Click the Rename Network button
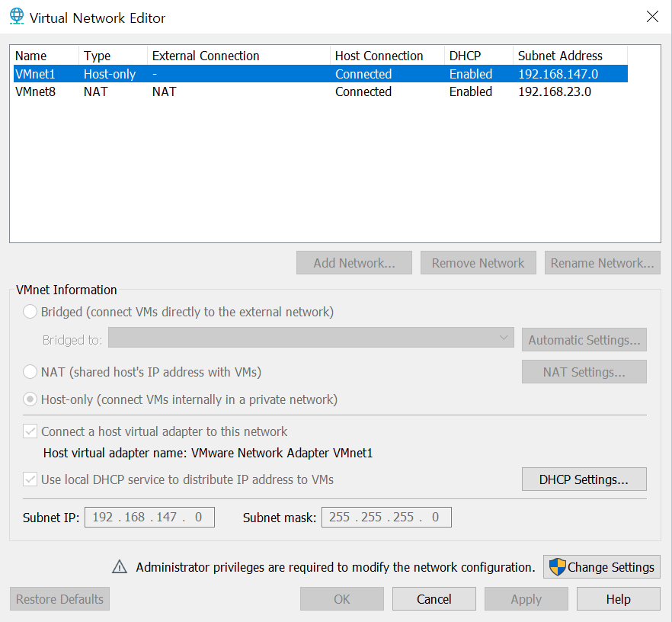 coord(603,263)
